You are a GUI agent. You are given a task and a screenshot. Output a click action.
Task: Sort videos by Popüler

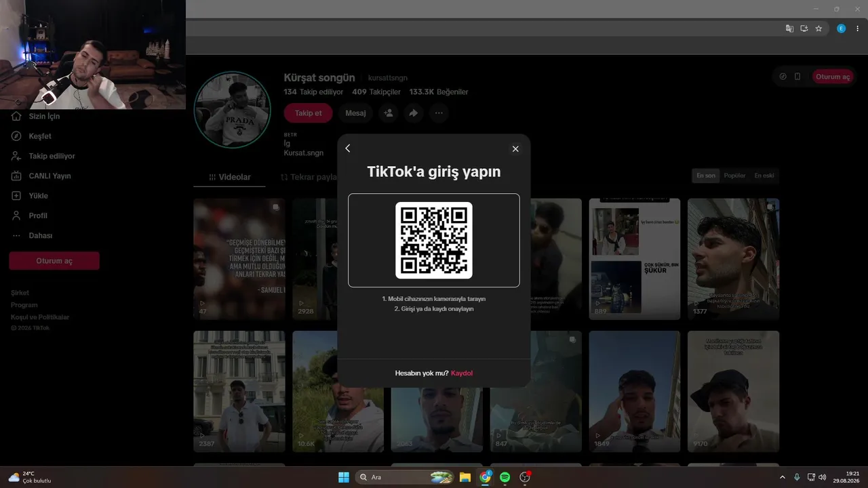coord(734,176)
